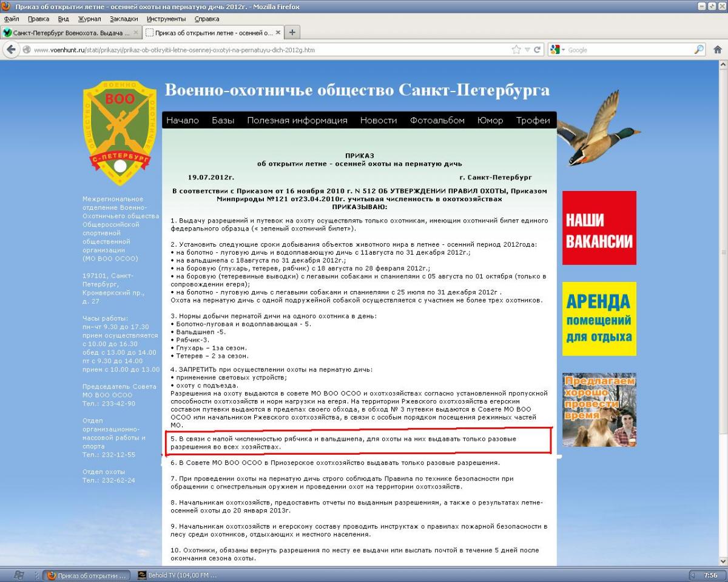The height and width of the screenshot is (582, 728).
Task: Open a new tab with plus button
Action: 292,33
